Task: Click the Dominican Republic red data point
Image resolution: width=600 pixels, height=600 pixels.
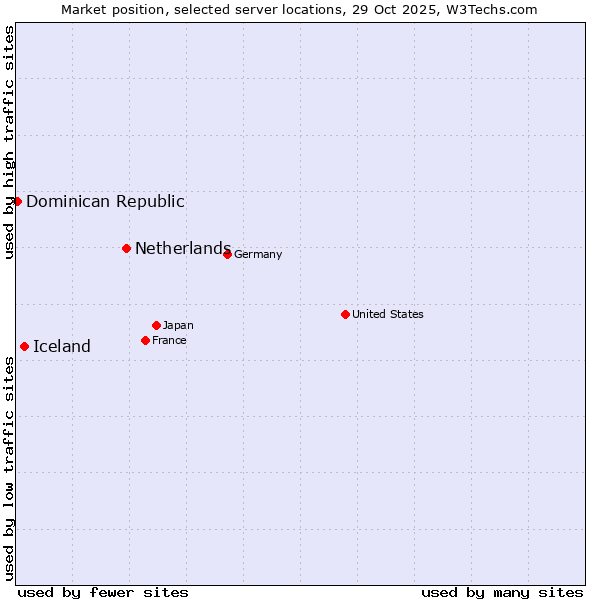Action: point(17,201)
